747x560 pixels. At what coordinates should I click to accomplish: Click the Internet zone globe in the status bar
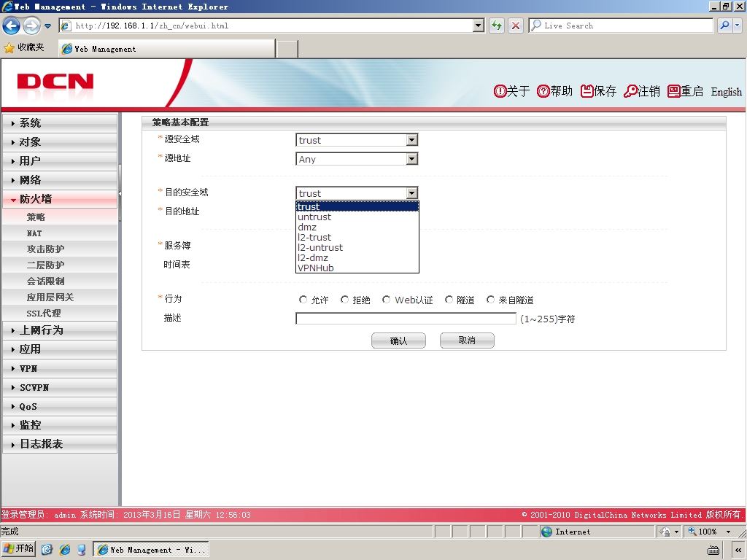coord(547,532)
